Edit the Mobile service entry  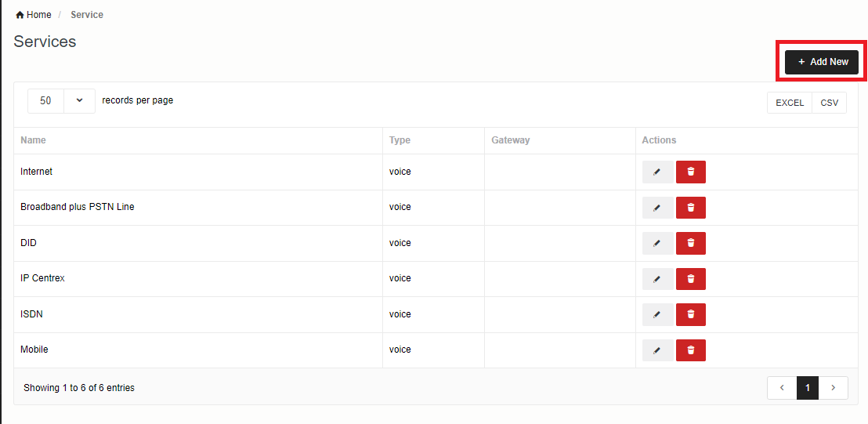tap(657, 350)
